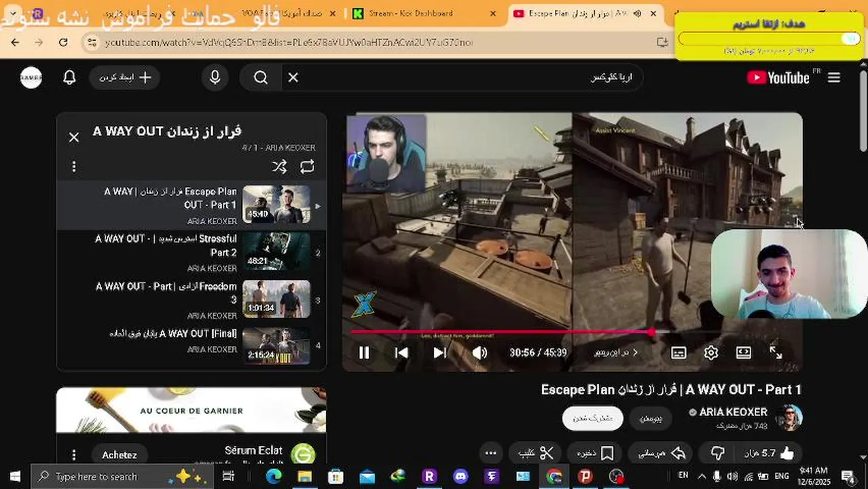Image resolution: width=868 pixels, height=489 pixels.
Task: Open the taskbar clock 9:41 AM
Action: tap(814, 476)
